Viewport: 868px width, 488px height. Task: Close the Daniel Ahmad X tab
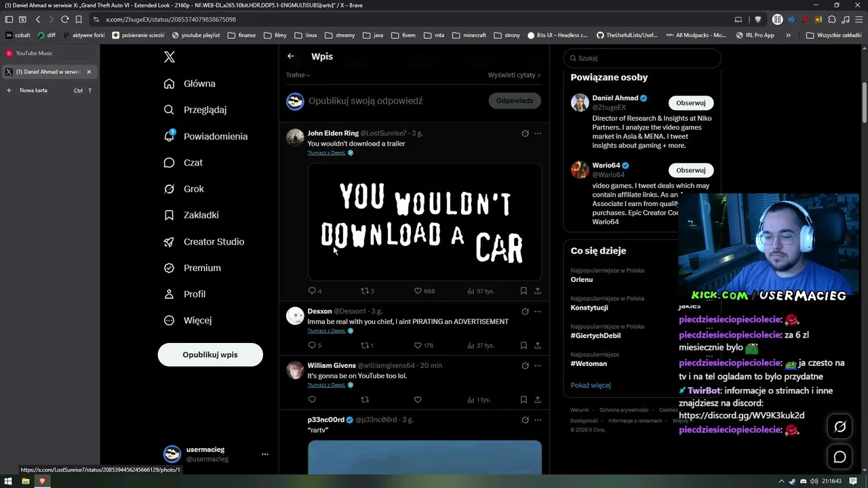click(x=89, y=72)
